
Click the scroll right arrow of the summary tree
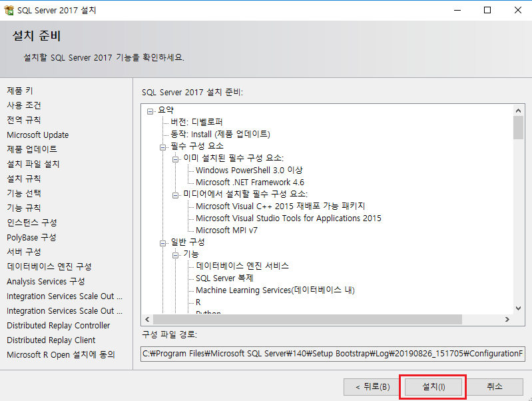click(x=507, y=319)
